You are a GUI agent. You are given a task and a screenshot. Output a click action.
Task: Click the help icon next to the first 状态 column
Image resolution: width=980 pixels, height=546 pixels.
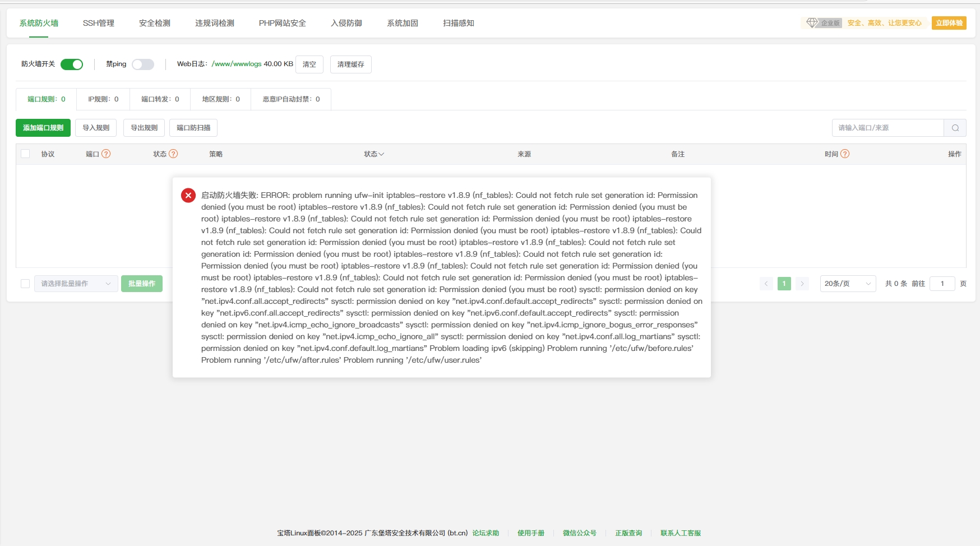pos(173,154)
